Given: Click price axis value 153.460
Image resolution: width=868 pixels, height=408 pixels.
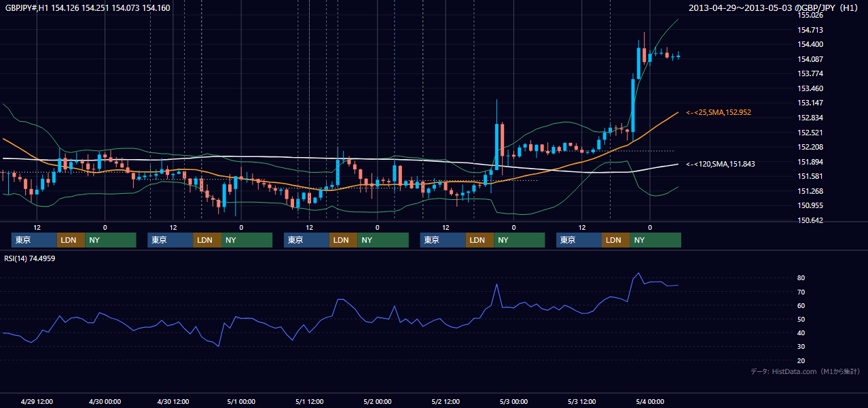Looking at the screenshot, I should pos(810,88).
